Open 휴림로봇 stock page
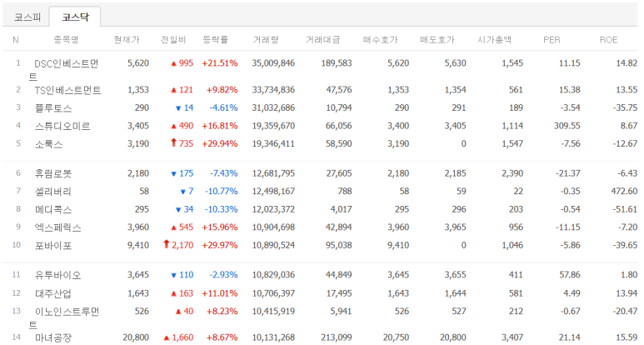Image resolution: width=644 pixels, height=345 pixels. click(x=53, y=173)
